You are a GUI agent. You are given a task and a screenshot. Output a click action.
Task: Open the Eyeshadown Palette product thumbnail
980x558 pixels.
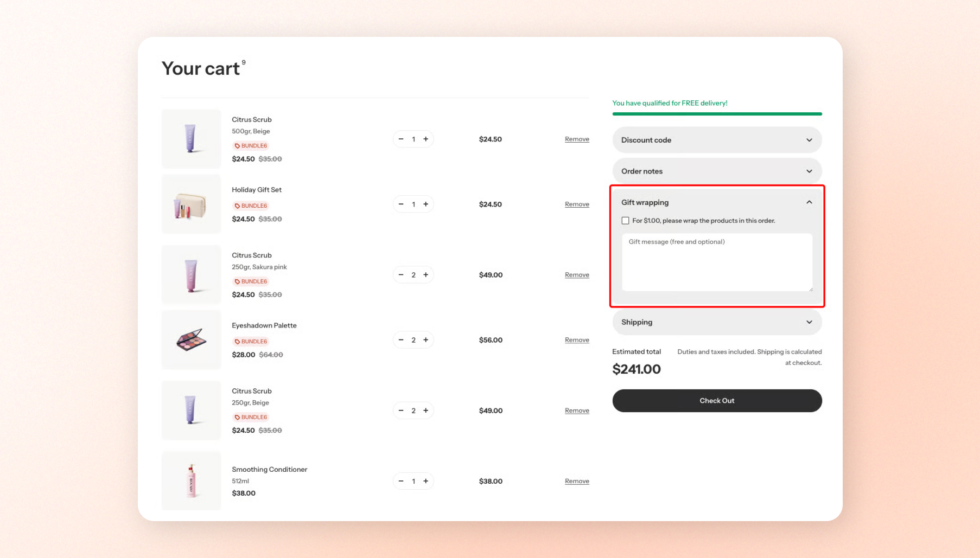click(191, 340)
